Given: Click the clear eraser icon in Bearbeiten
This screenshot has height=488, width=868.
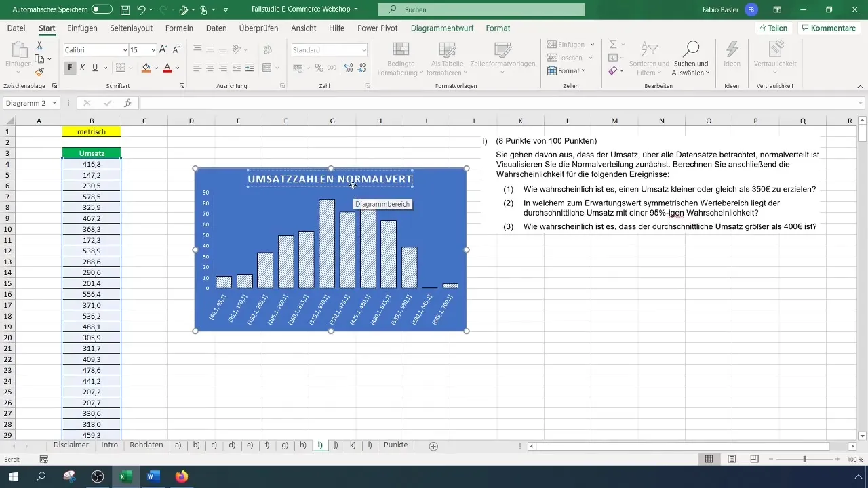Looking at the screenshot, I should coord(612,70).
